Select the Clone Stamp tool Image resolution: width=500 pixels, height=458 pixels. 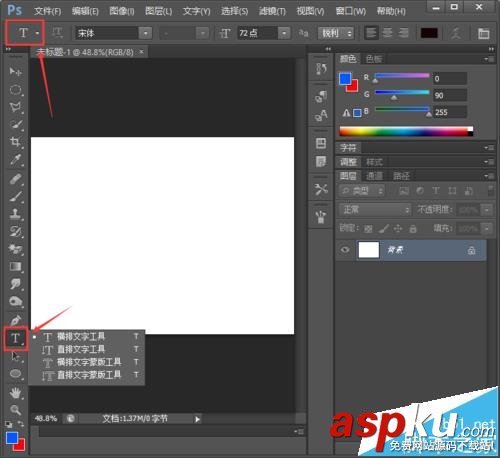point(15,214)
